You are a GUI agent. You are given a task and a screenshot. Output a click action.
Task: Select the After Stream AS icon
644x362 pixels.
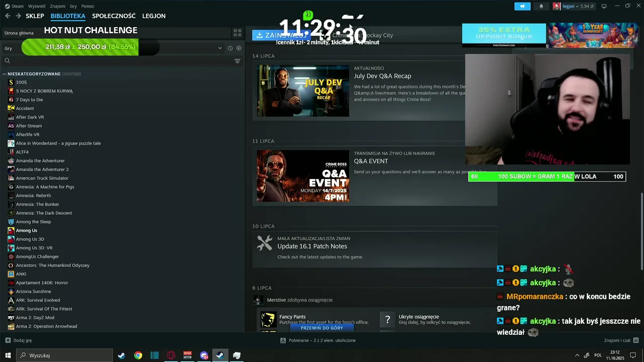click(11, 126)
